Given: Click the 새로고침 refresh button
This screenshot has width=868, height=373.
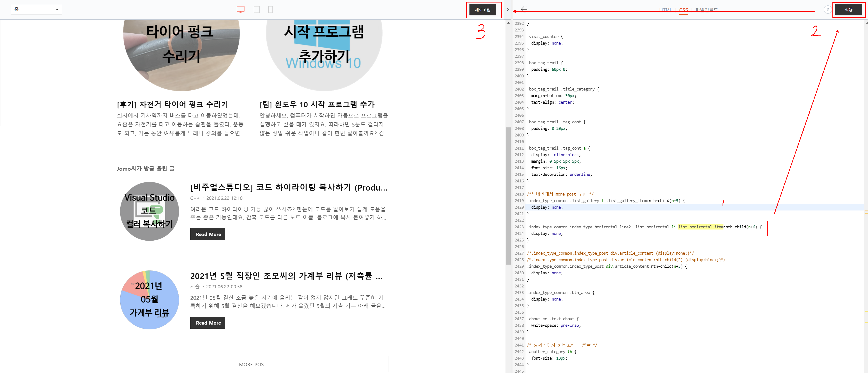Looking at the screenshot, I should [x=483, y=10].
